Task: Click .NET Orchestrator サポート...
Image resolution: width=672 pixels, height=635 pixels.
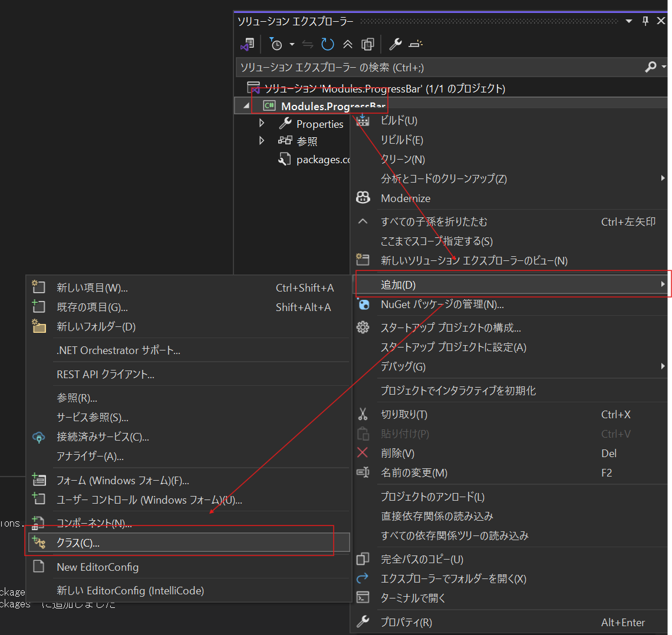Action: point(189,350)
